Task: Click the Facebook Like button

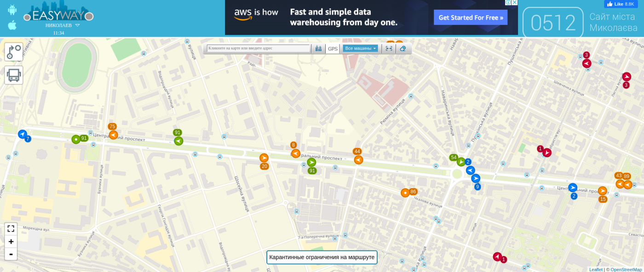Action: (x=621, y=4)
